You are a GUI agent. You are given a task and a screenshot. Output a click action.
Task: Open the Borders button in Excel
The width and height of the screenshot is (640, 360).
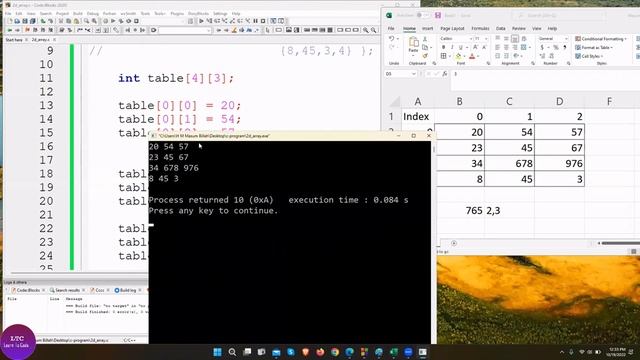[444, 56]
